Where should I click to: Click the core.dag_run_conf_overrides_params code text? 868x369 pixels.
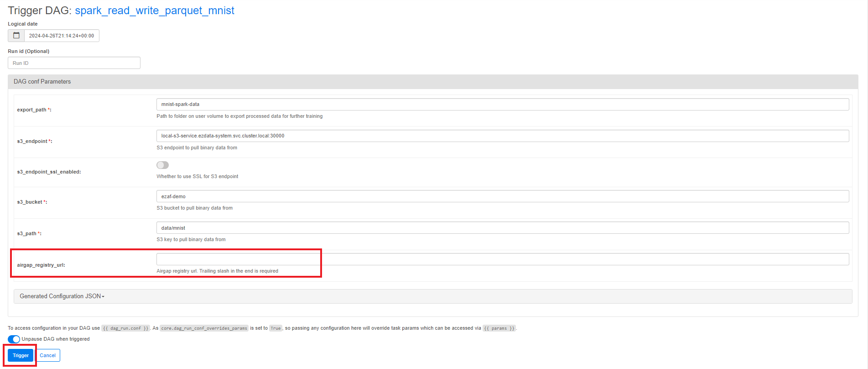pyautogui.click(x=204, y=328)
